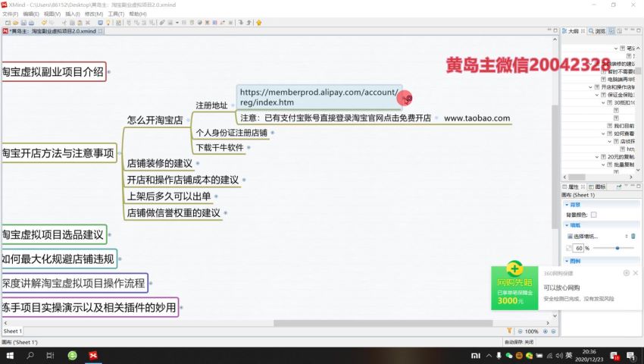Click the zoom out icon left of 100%
The height and width of the screenshot is (364, 644).
tap(520, 331)
